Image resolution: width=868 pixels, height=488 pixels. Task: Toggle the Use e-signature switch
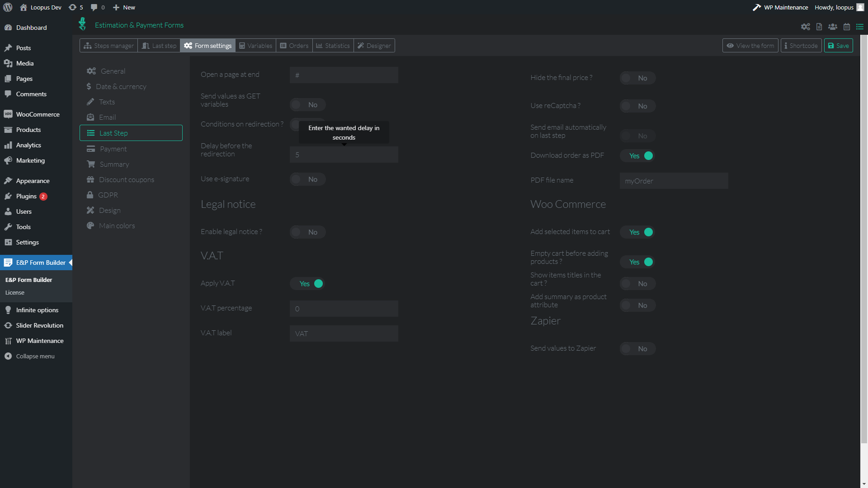pyautogui.click(x=307, y=179)
